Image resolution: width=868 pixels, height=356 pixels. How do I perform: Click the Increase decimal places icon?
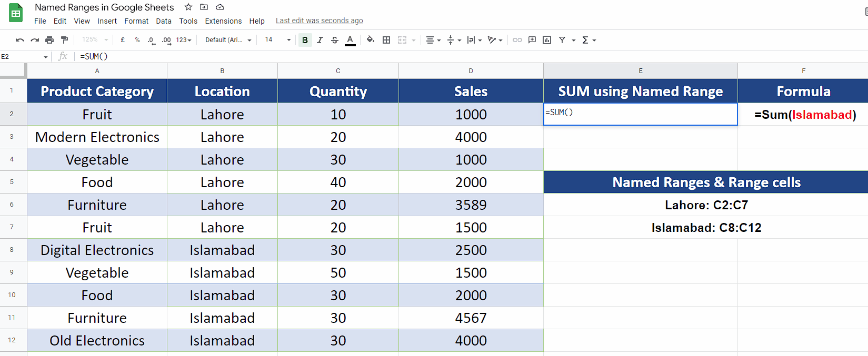click(166, 40)
